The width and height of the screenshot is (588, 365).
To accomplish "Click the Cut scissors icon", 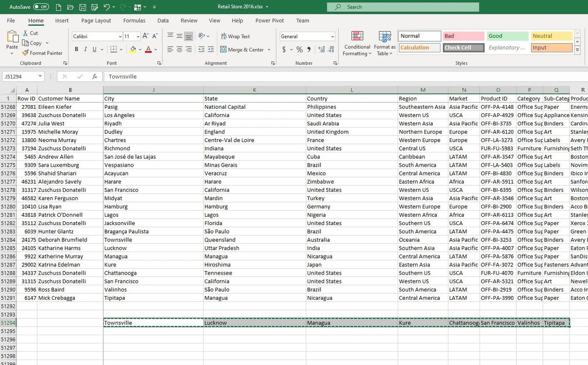I will click(26, 33).
